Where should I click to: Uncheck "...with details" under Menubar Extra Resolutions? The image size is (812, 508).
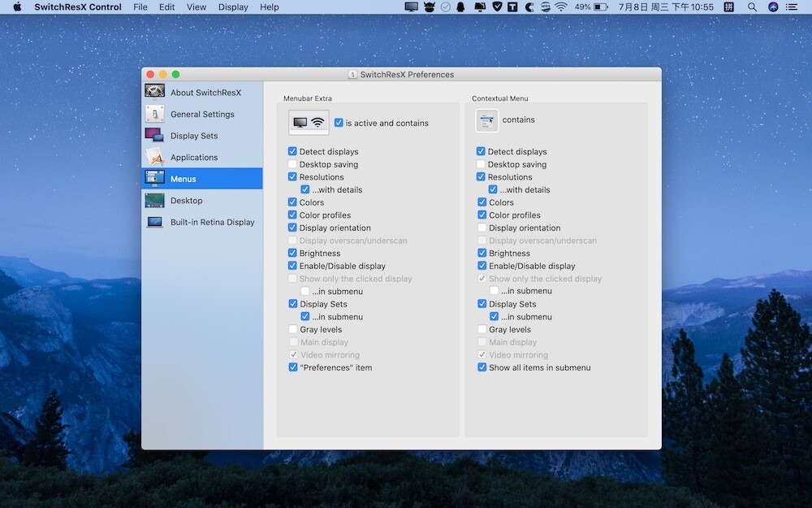(x=305, y=189)
